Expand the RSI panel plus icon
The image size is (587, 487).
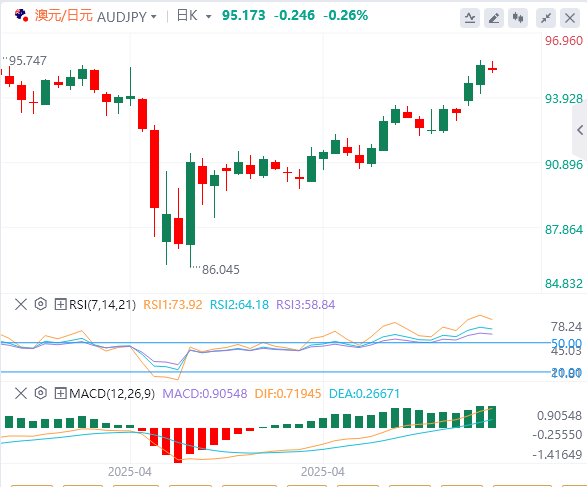tap(60, 304)
